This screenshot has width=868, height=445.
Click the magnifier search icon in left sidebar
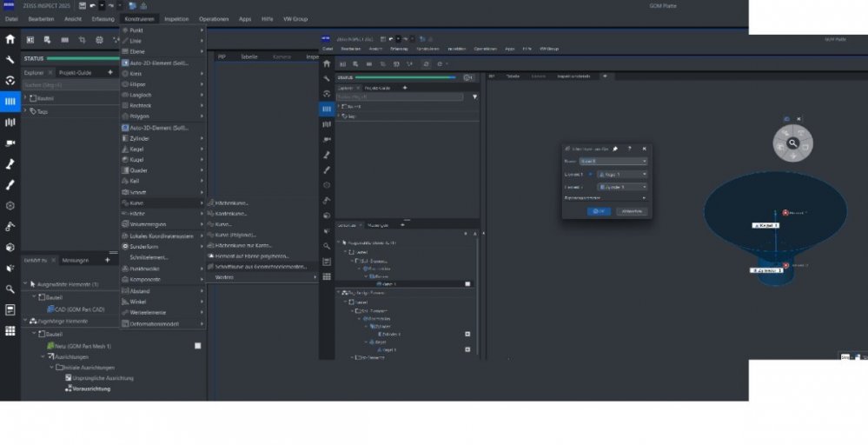[10, 289]
